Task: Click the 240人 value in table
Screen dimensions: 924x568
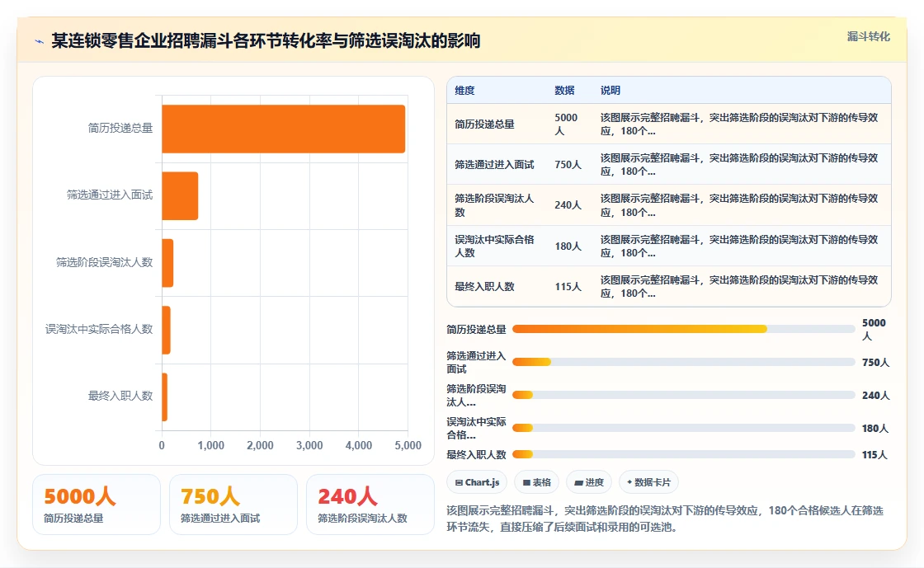Action: click(568, 205)
